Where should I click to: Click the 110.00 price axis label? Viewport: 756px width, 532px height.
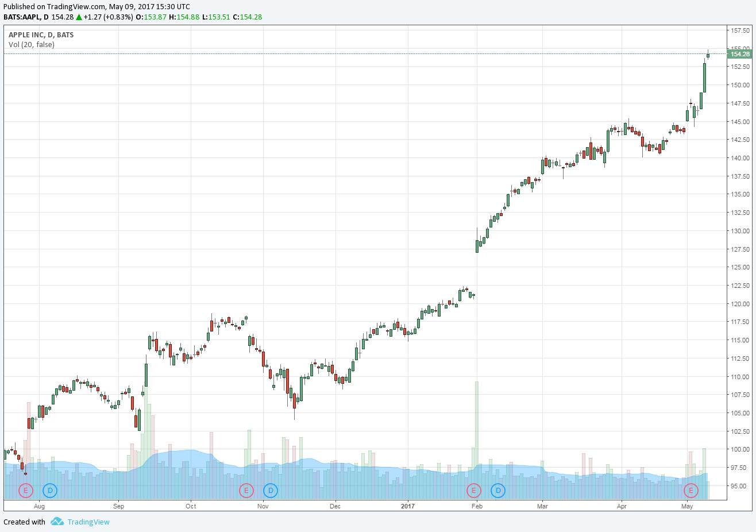pos(740,377)
